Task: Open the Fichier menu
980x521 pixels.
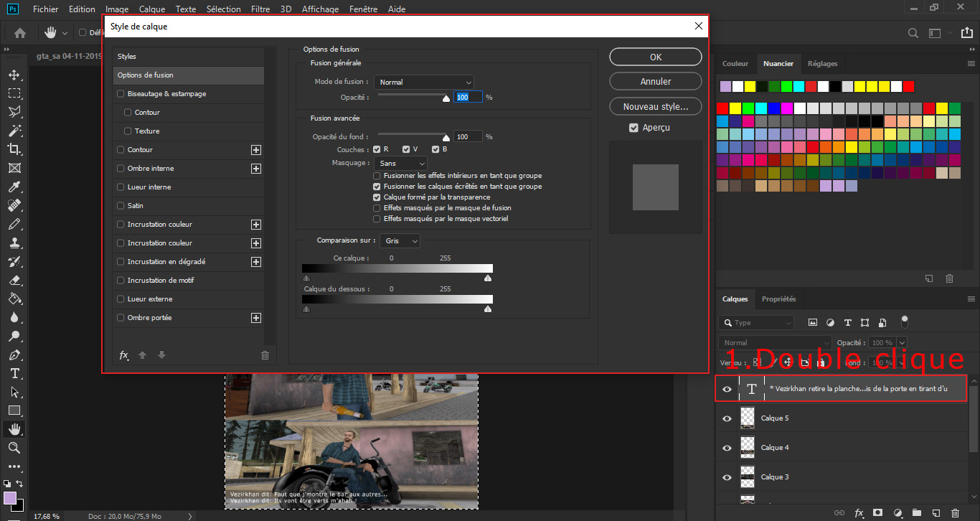Action: point(46,9)
